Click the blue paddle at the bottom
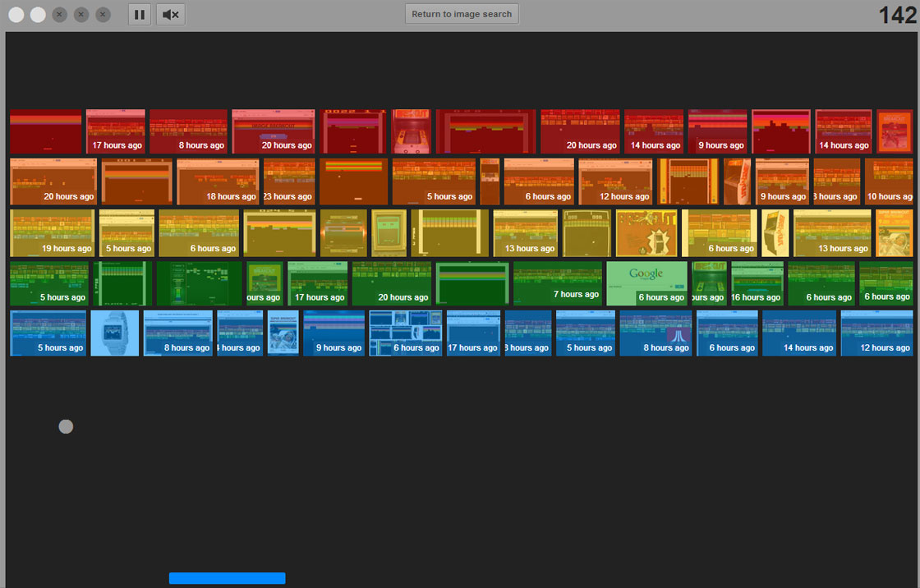Image resolution: width=920 pixels, height=588 pixels. click(227, 577)
